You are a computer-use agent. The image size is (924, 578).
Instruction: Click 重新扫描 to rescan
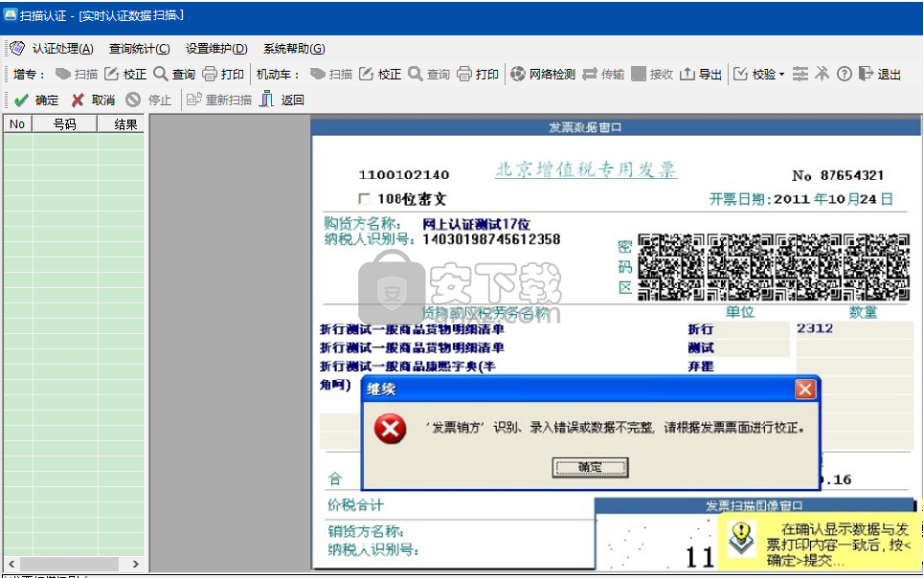[x=219, y=100]
